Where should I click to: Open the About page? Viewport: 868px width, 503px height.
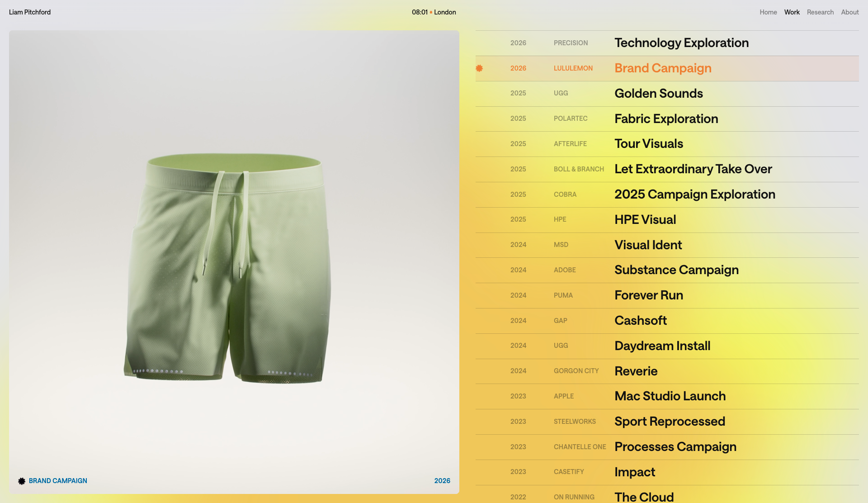click(850, 12)
